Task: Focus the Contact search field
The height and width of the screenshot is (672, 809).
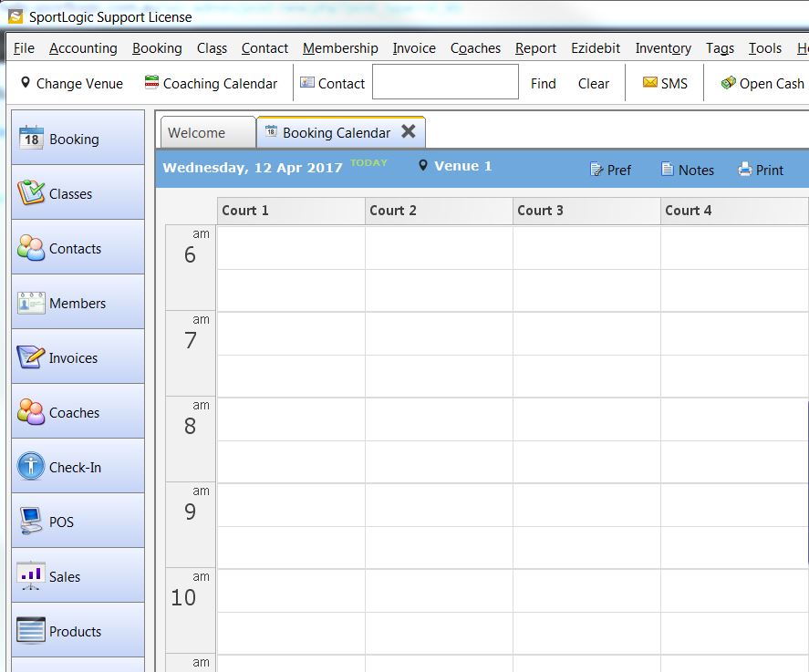Action: pos(445,81)
